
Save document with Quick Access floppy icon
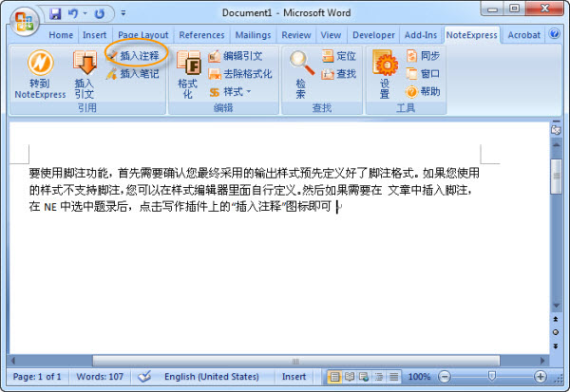click(55, 14)
